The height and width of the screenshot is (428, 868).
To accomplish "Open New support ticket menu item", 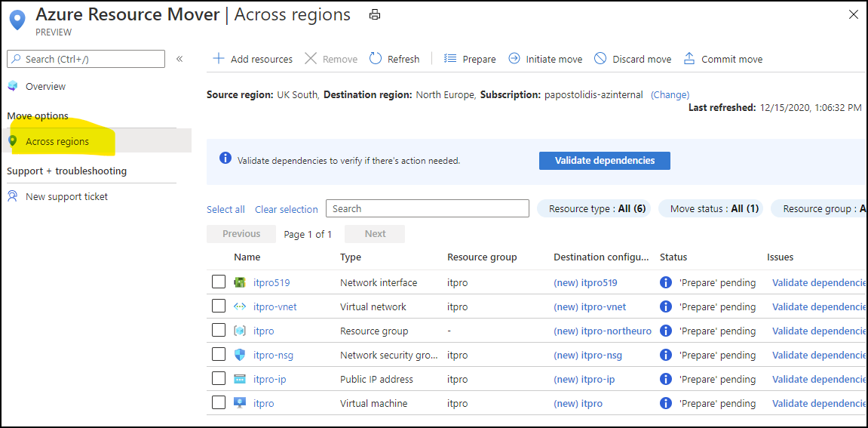I will tap(66, 197).
